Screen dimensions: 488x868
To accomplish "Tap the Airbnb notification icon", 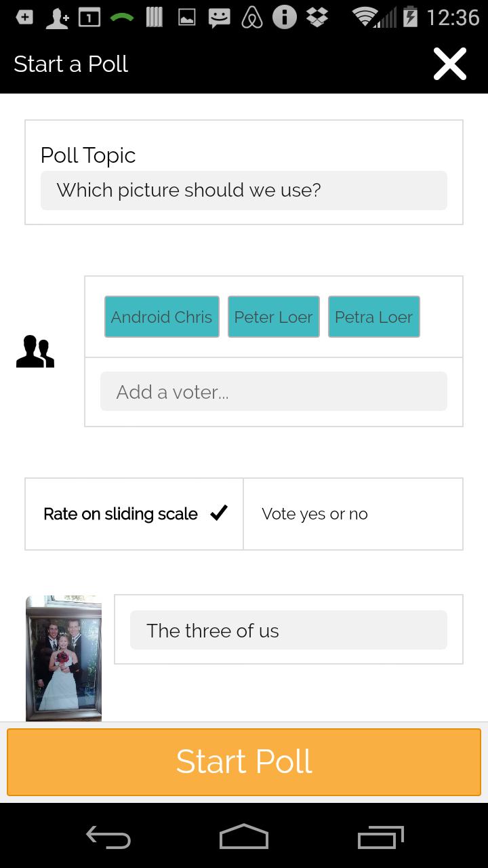I will pyautogui.click(x=252, y=18).
